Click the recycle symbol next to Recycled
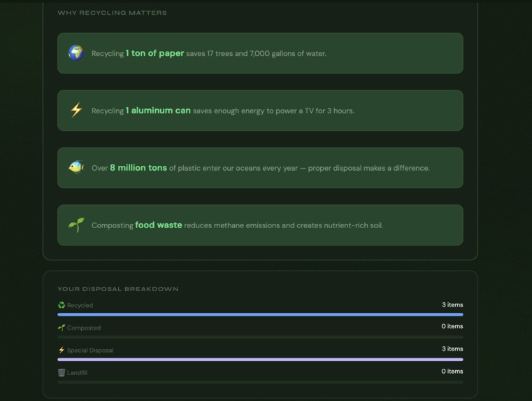 62,305
